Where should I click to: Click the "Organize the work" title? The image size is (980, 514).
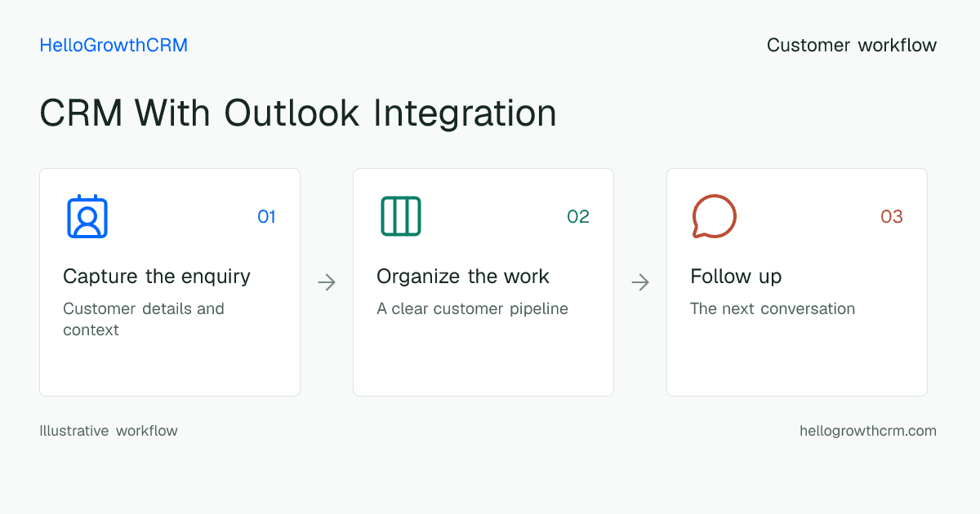click(x=463, y=277)
